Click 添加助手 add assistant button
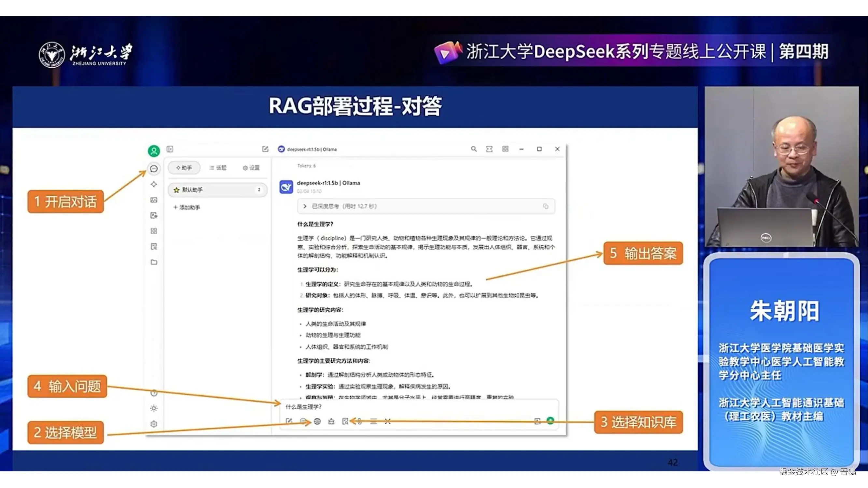This screenshot has width=868, height=488. pyautogui.click(x=187, y=208)
